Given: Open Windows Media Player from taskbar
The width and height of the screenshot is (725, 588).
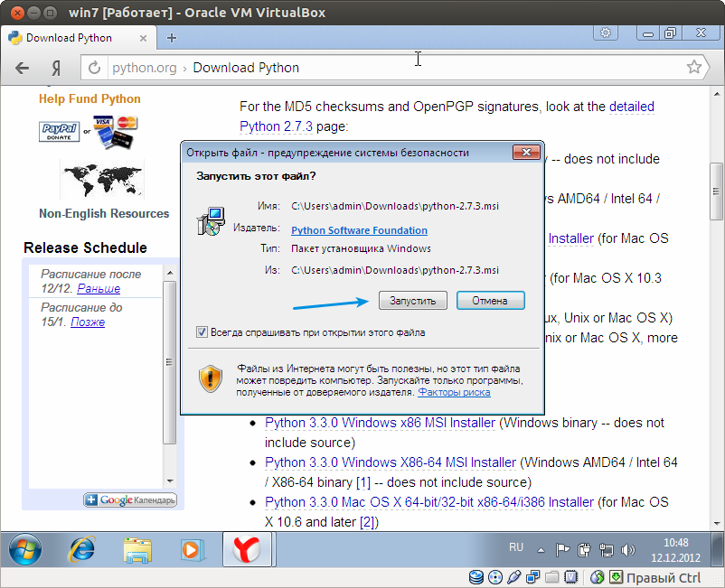Looking at the screenshot, I should [x=192, y=550].
